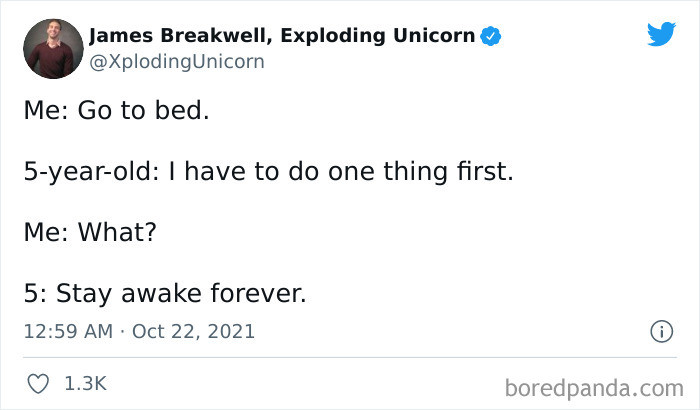The image size is (700, 410).
Task: Click the line "5: Stay awake forever."
Action: point(163,294)
